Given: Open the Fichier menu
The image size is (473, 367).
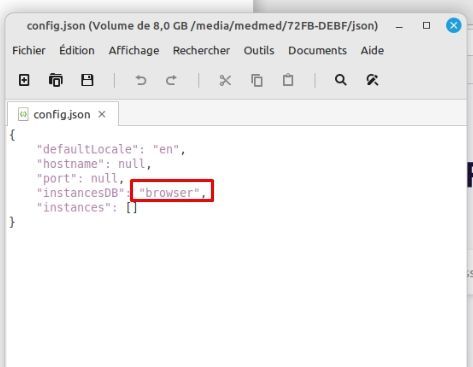Looking at the screenshot, I should pos(29,50).
